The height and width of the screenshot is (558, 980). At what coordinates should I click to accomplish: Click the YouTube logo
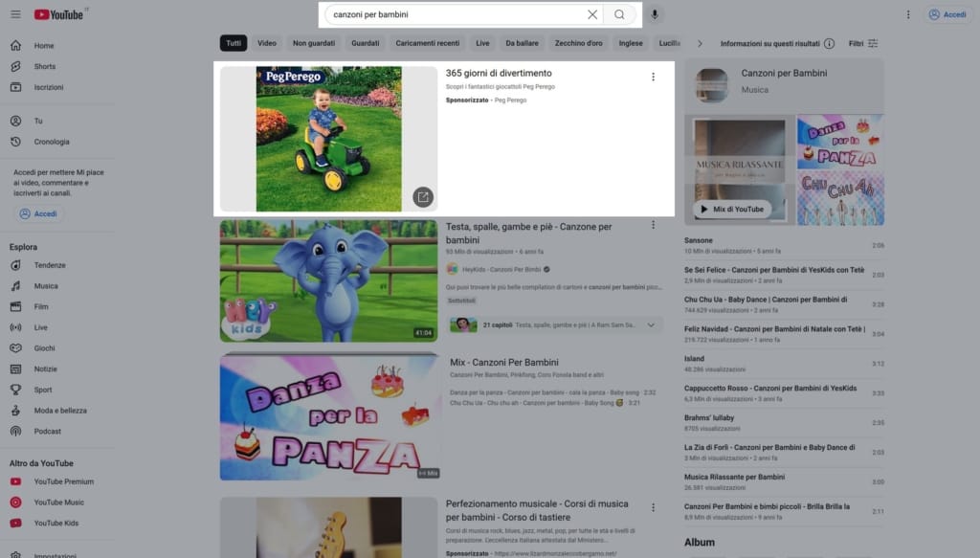click(x=59, y=14)
